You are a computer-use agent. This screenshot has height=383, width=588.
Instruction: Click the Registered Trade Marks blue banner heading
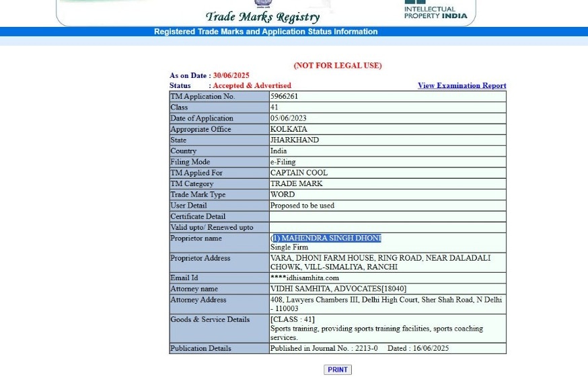[x=266, y=32]
